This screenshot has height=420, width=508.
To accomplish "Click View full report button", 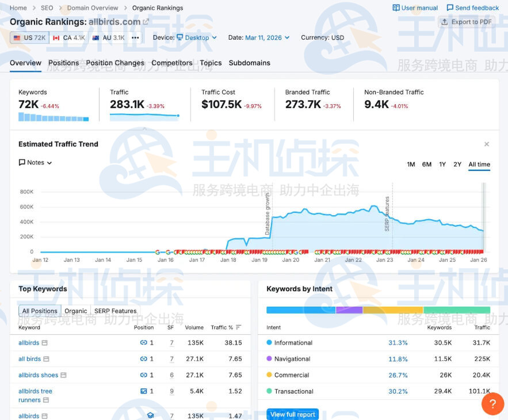I will tap(293, 414).
